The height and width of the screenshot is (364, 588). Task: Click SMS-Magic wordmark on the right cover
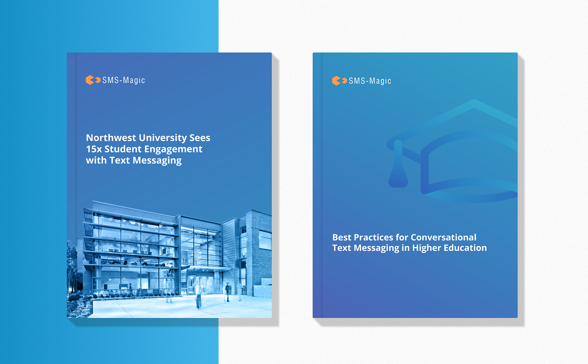point(370,81)
